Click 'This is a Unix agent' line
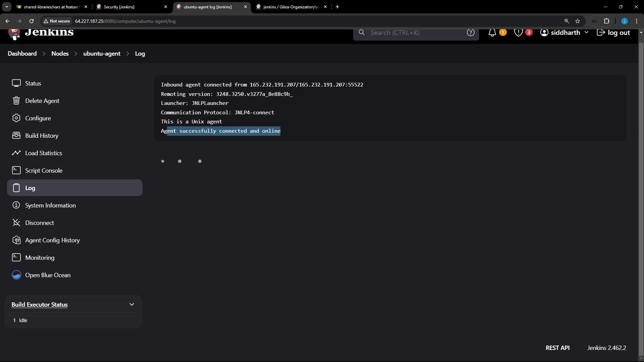This screenshot has width=644, height=362. click(191, 122)
